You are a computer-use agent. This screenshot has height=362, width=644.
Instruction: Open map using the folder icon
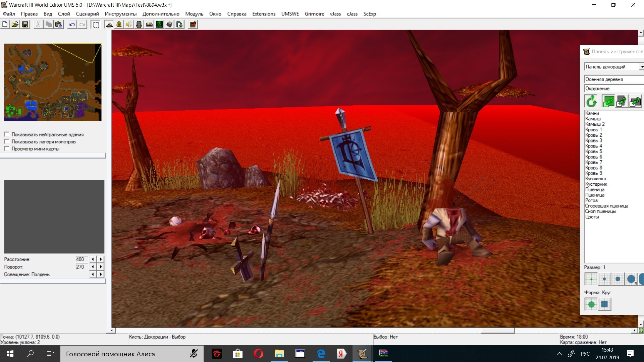[15, 24]
